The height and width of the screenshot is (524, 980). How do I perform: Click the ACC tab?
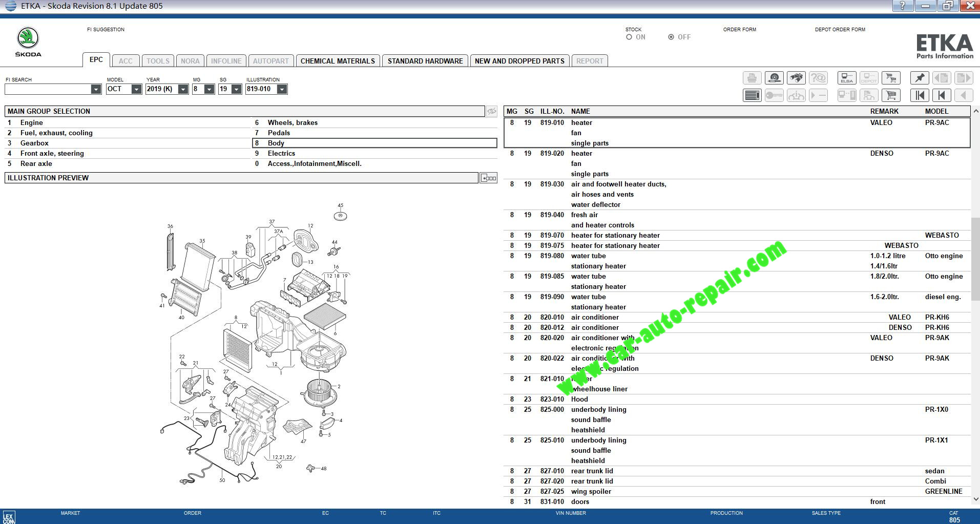[126, 61]
